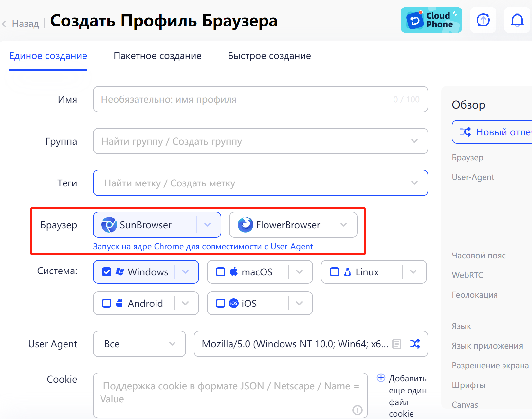Click Назад link
532x419 pixels.
(x=25, y=24)
